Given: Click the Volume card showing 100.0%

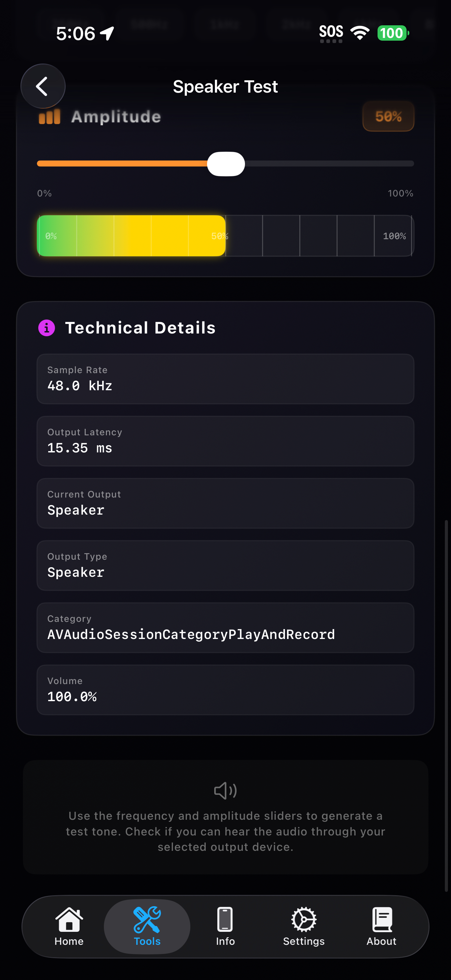Looking at the screenshot, I should pos(225,690).
